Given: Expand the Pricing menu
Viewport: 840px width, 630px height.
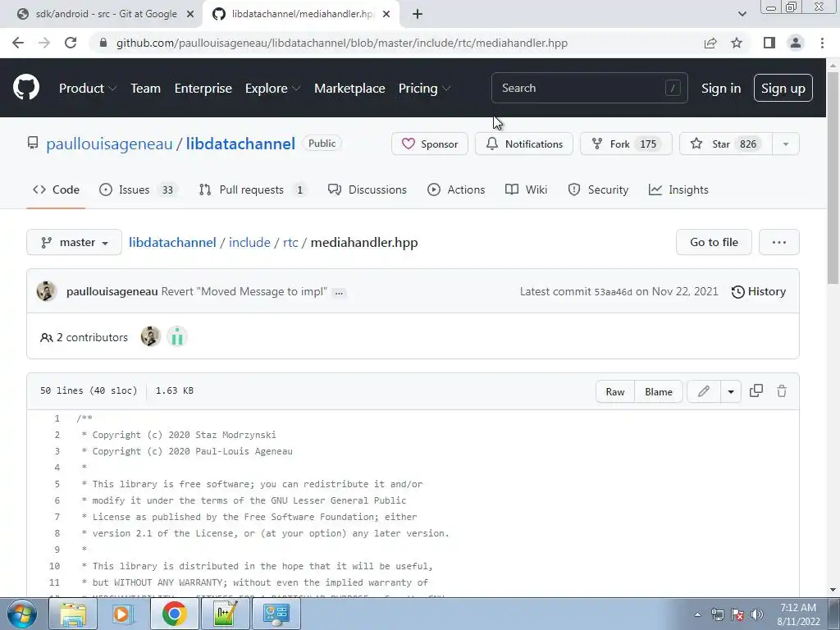Looking at the screenshot, I should pos(424,88).
